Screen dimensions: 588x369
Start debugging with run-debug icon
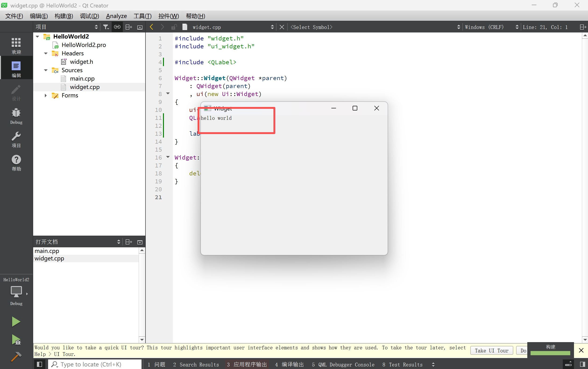pyautogui.click(x=16, y=340)
